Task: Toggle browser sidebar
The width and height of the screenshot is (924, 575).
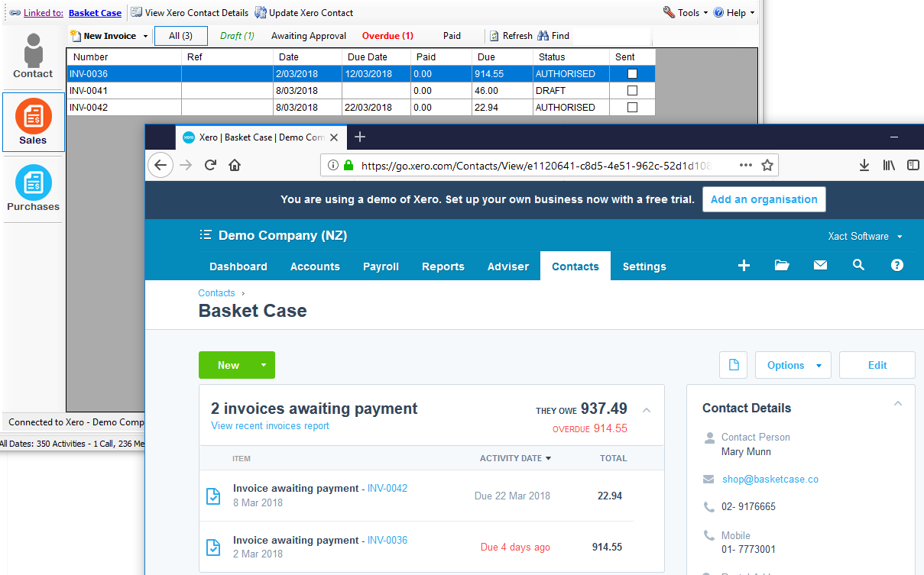Action: [913, 165]
